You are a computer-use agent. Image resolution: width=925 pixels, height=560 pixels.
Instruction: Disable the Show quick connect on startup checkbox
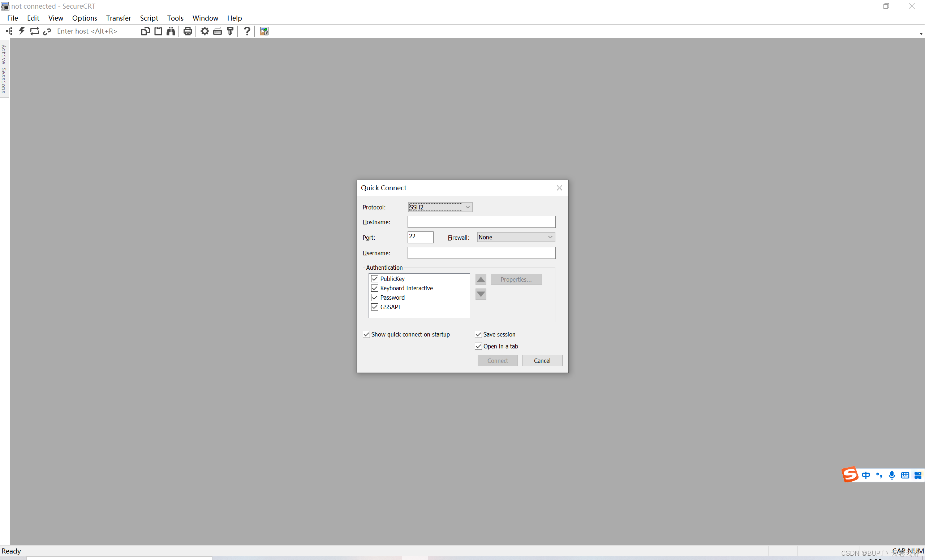[366, 334]
